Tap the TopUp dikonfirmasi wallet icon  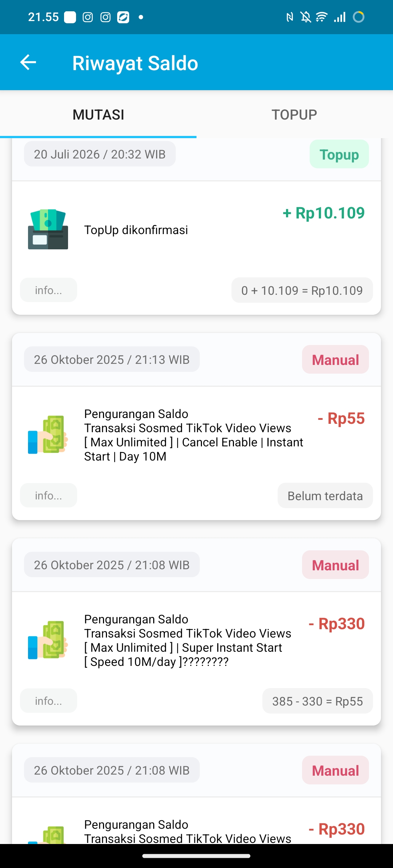coord(48,229)
